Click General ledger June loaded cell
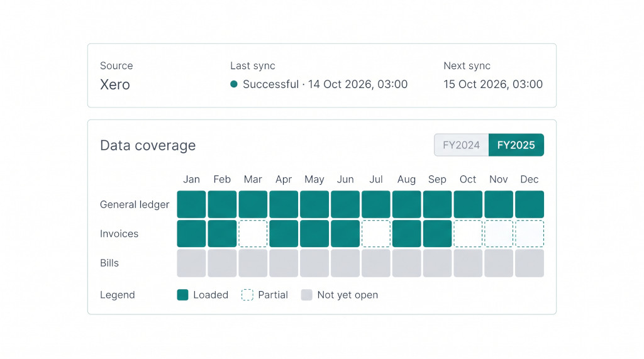Image resolution: width=644 pixels, height=359 pixels. pos(345,204)
